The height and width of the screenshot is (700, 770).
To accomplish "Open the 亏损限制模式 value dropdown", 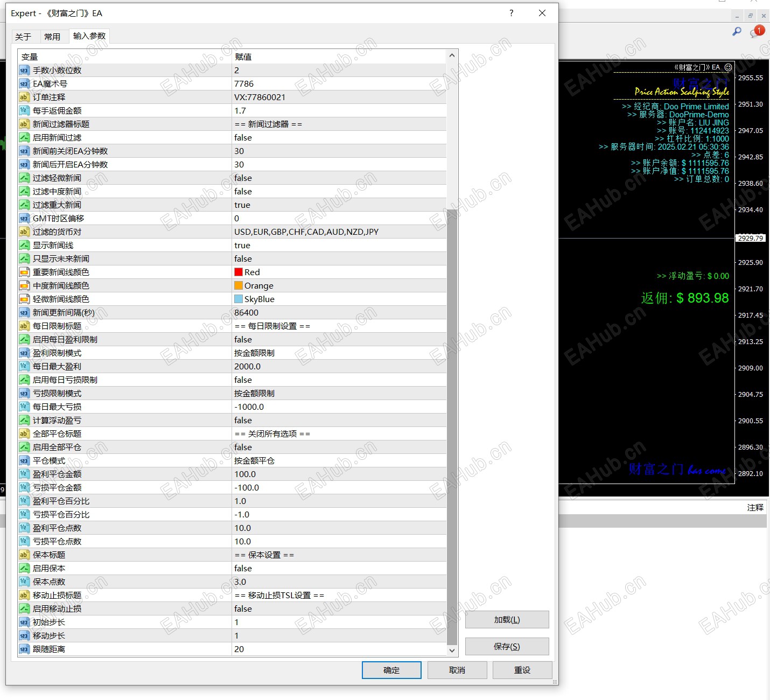I will (339, 394).
